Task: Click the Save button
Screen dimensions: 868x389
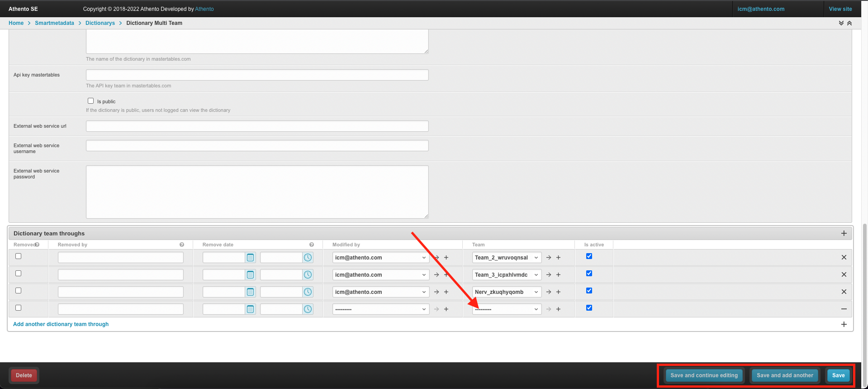Action: [x=838, y=375]
